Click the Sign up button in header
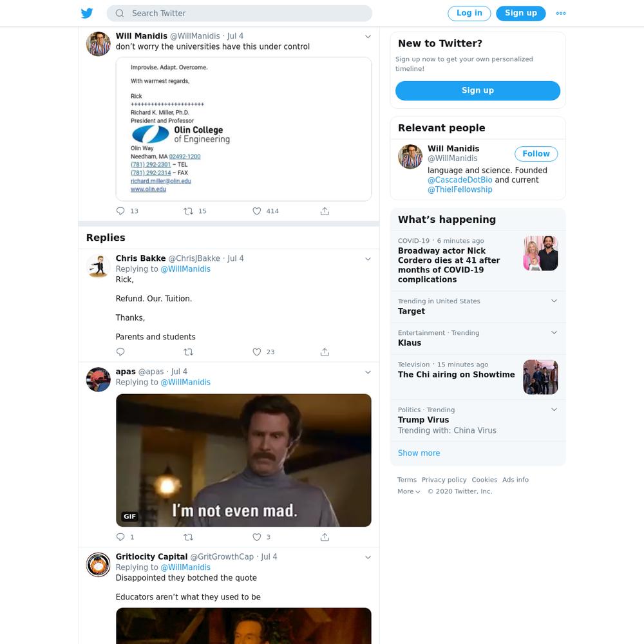This screenshot has width=644, height=644. 521,13
